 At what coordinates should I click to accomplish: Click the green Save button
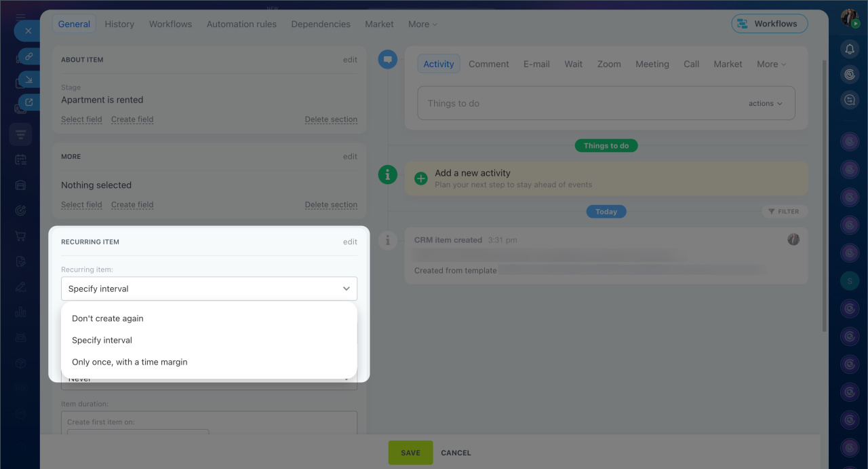(x=410, y=453)
